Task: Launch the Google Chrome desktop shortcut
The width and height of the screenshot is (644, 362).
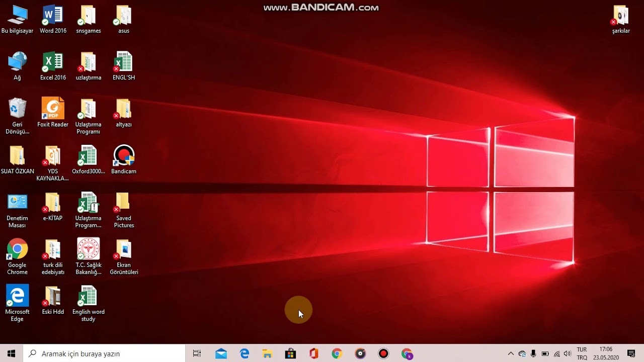Action: point(17,257)
